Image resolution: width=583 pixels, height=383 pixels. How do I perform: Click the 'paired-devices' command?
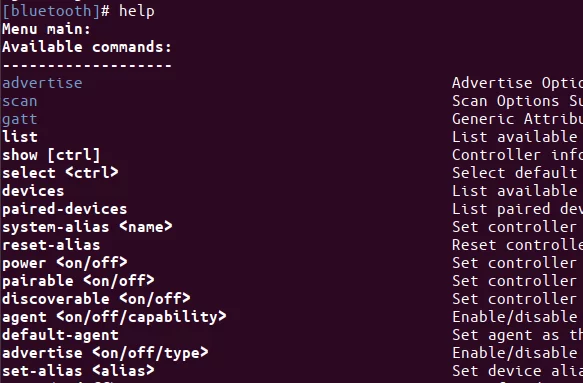coord(65,209)
